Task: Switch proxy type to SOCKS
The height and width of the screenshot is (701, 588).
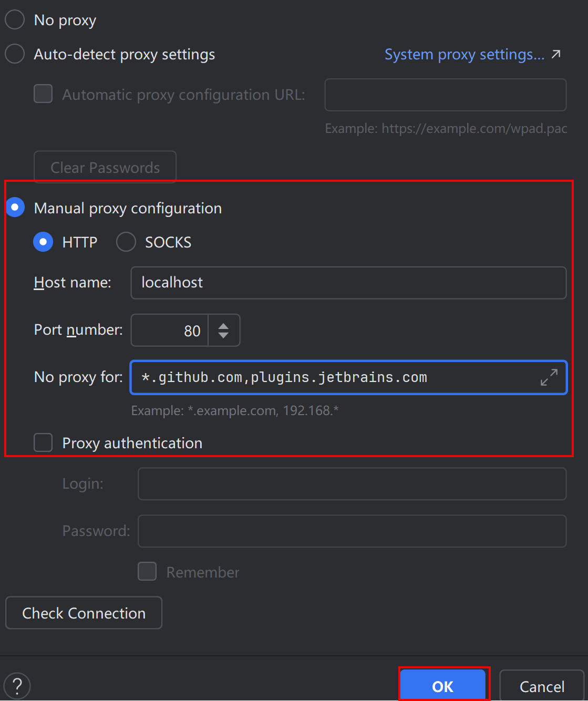Action: pos(126,242)
